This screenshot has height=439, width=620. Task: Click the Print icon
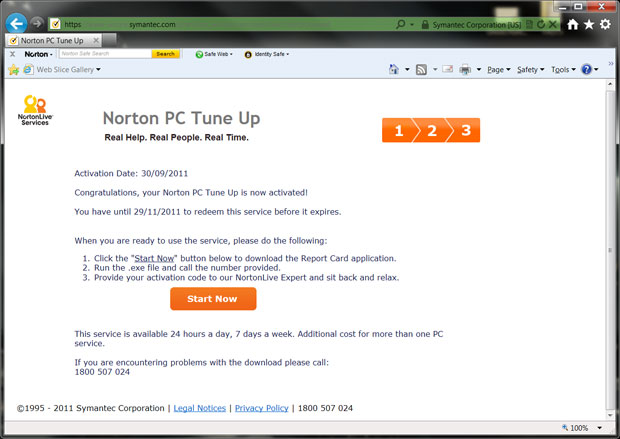465,70
